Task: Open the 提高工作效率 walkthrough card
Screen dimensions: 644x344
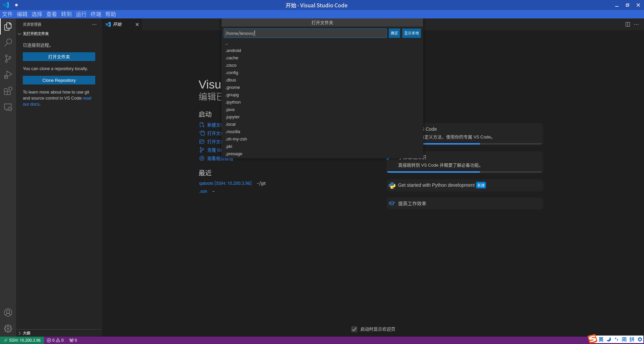Action: [465, 204]
